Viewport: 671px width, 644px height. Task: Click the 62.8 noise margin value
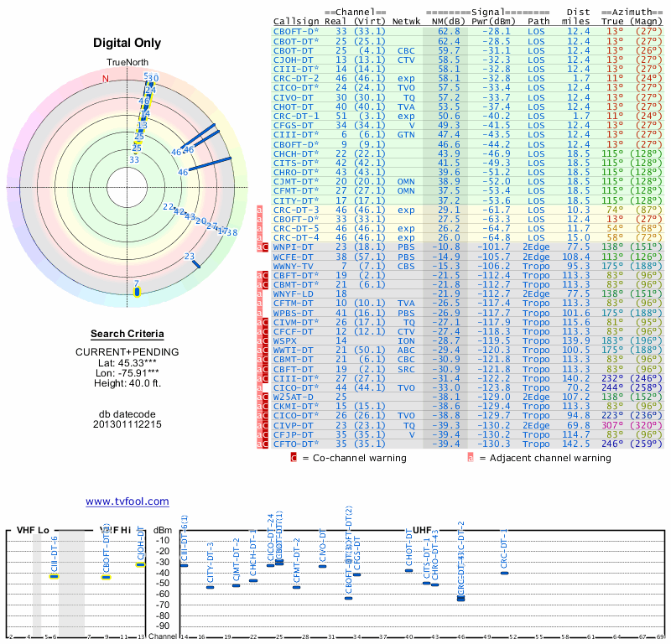coord(449,31)
